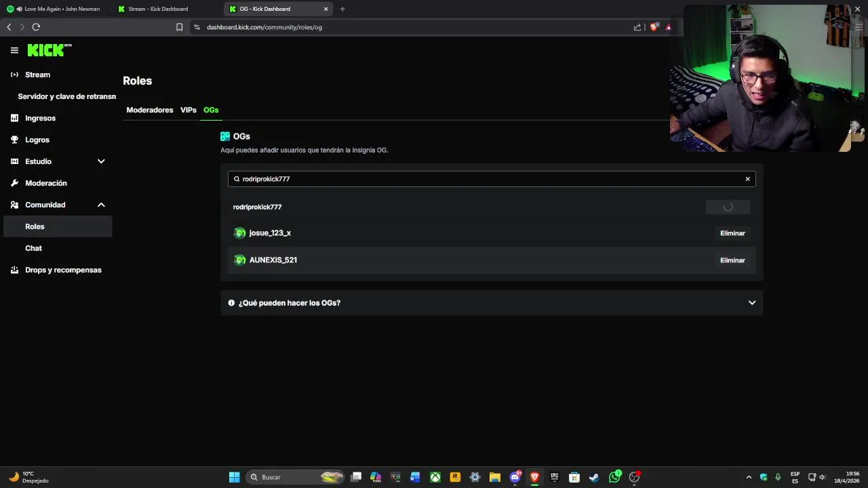Click the rodriprokick777 search result
The width and height of the screenshot is (868, 488).
coord(257,207)
